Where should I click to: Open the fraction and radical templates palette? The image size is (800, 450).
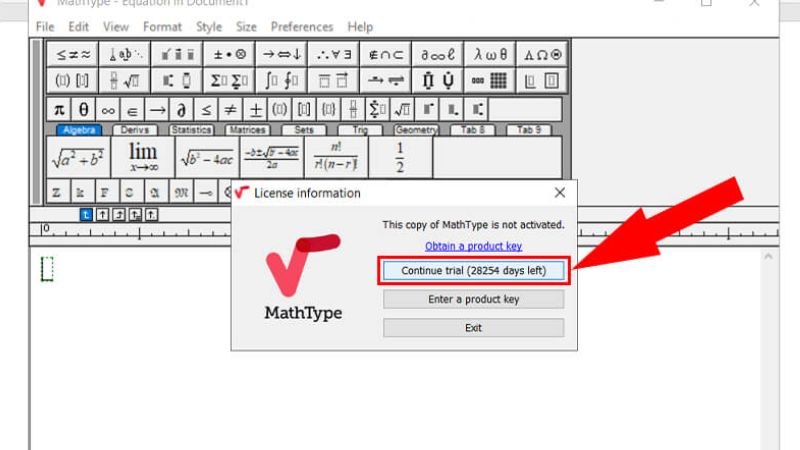coord(127,81)
